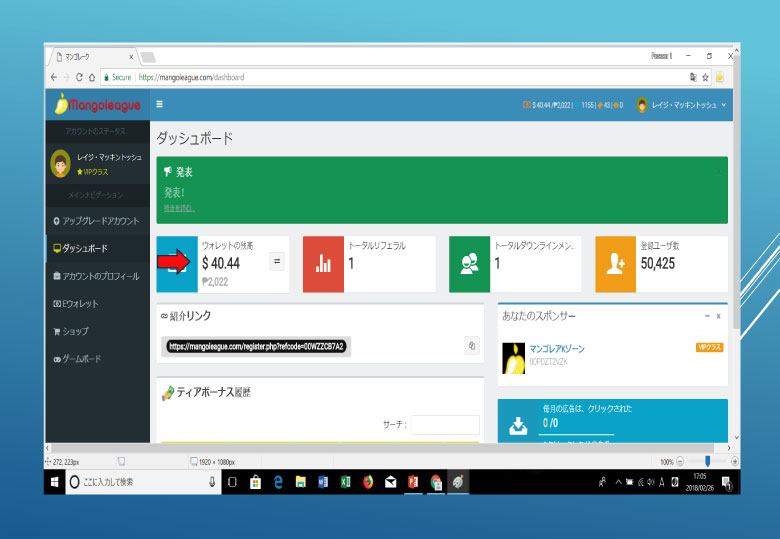Click the サーチ search input field
The image size is (780, 539).
pos(445,425)
